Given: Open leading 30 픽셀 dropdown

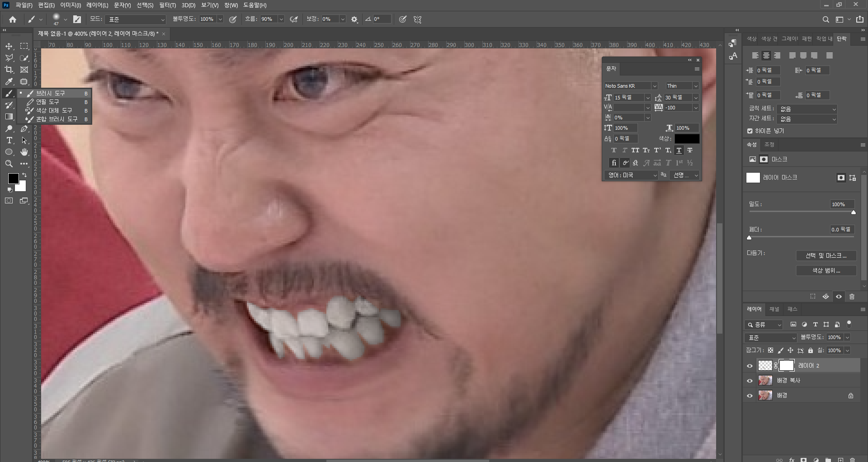Looking at the screenshot, I should 696,98.
